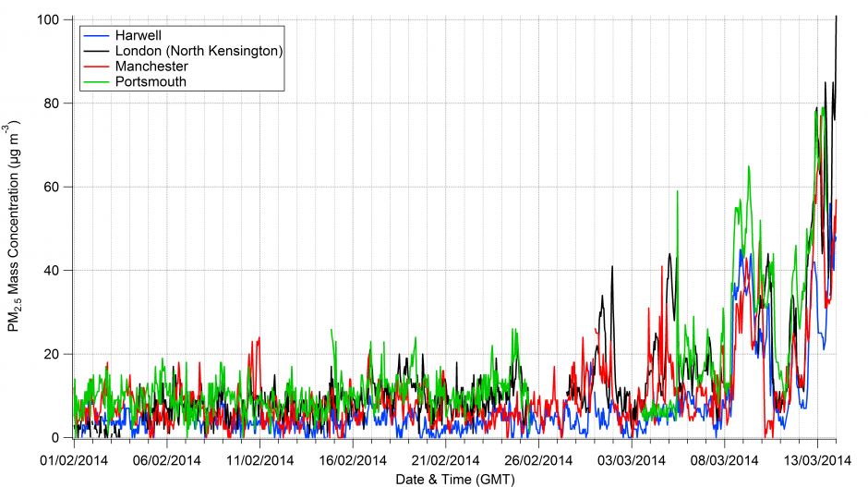Click the Manchester legend label
The width and height of the screenshot is (868, 487).
(151, 67)
